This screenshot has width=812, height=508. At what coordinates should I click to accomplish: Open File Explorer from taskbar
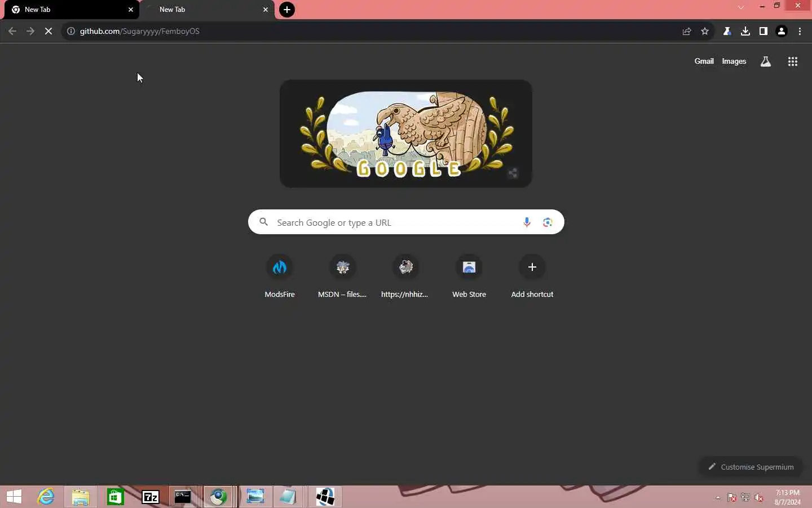coord(81,497)
